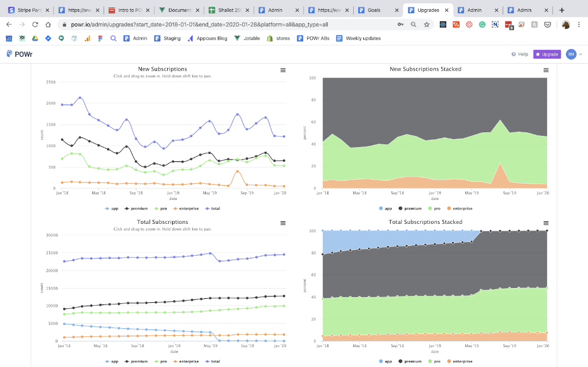
Task: Reload the page using the refresh icon
Action: coord(35,24)
